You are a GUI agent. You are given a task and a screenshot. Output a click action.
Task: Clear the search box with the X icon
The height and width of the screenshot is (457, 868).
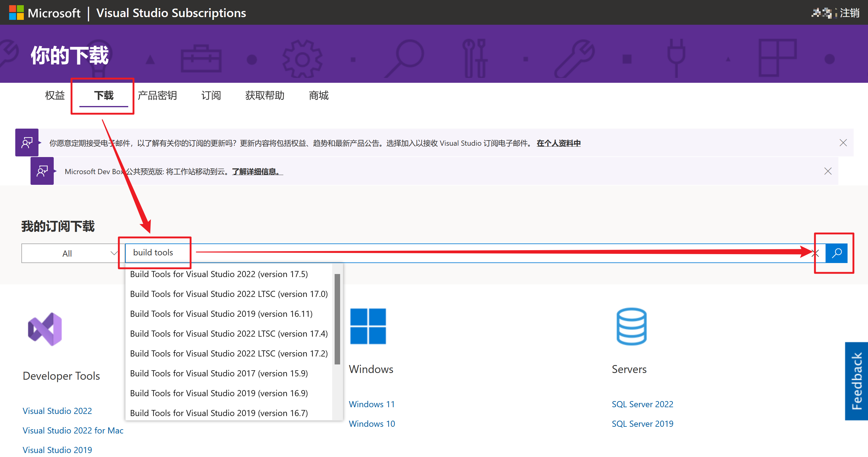pos(815,253)
